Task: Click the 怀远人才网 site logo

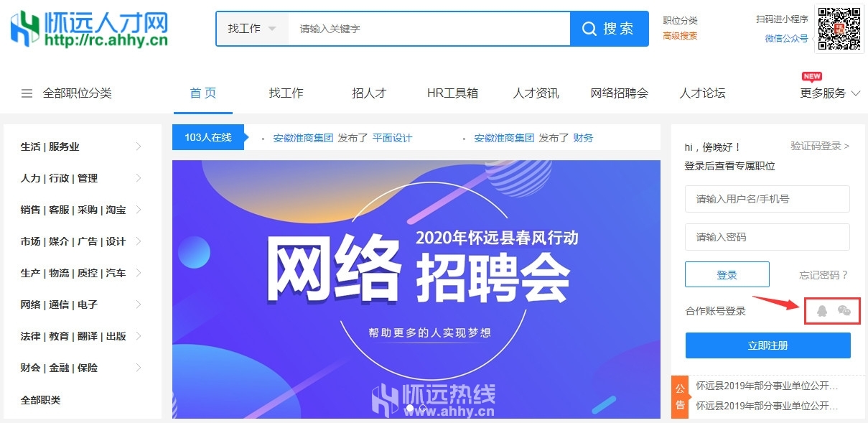Action: tap(89, 29)
